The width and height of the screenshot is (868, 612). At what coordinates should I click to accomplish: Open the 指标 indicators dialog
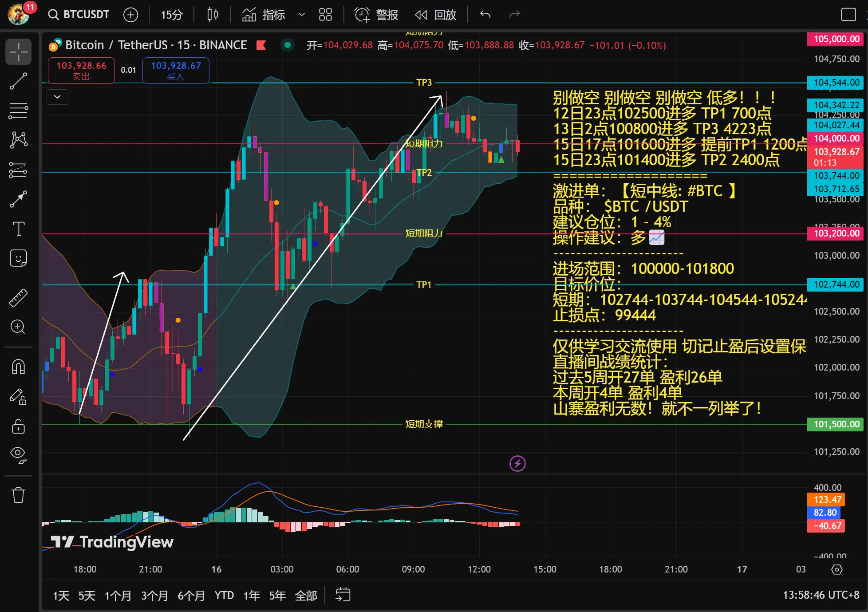coord(264,15)
